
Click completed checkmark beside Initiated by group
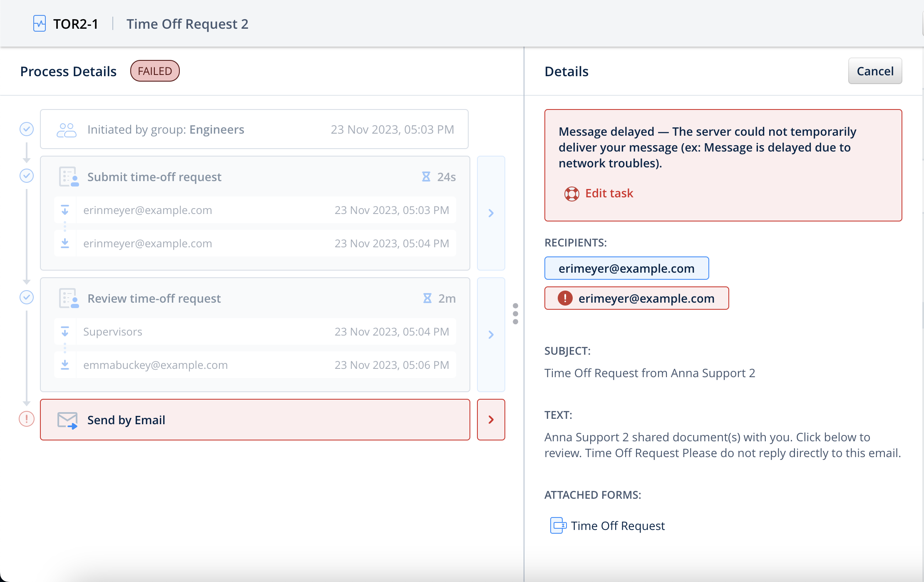27,129
